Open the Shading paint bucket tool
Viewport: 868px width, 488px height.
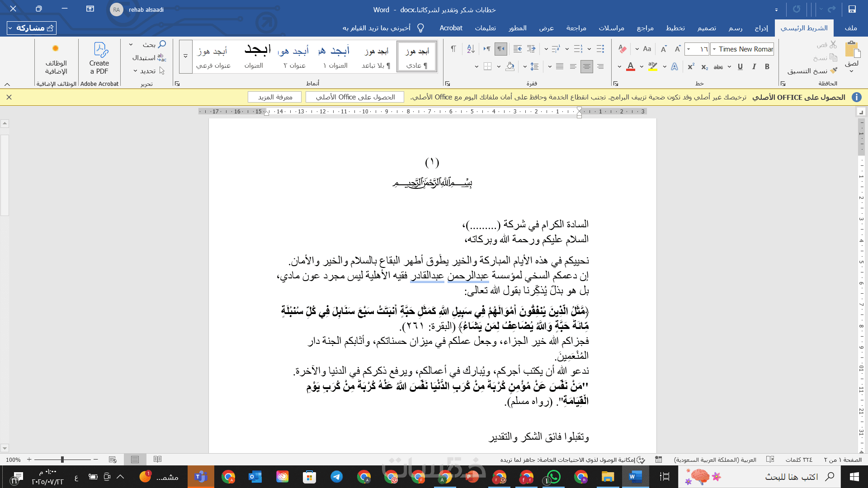510,67
